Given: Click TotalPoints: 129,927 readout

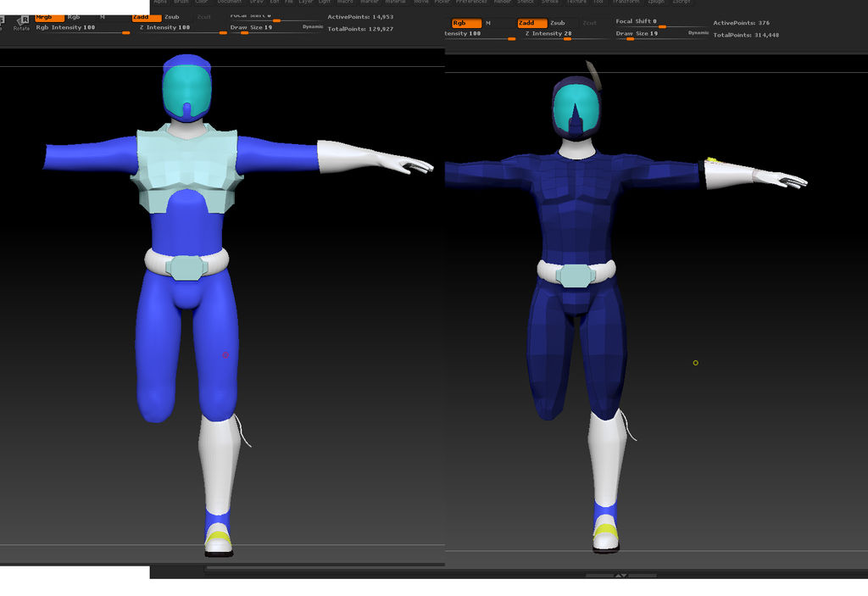Looking at the screenshot, I should (x=360, y=29).
